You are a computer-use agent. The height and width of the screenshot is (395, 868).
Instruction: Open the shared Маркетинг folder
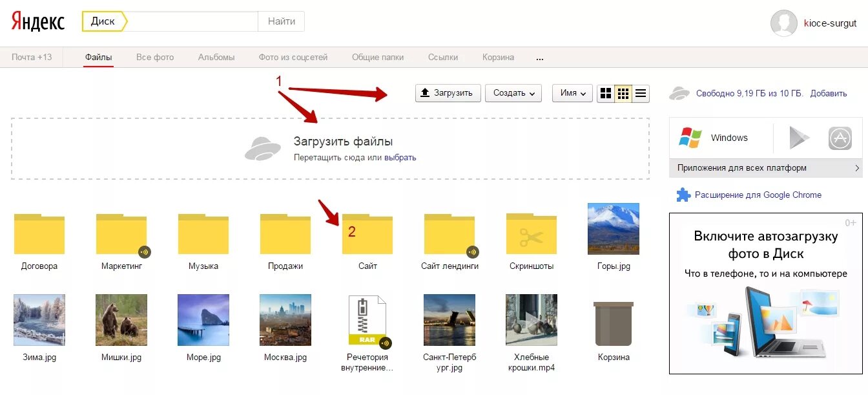click(121, 234)
